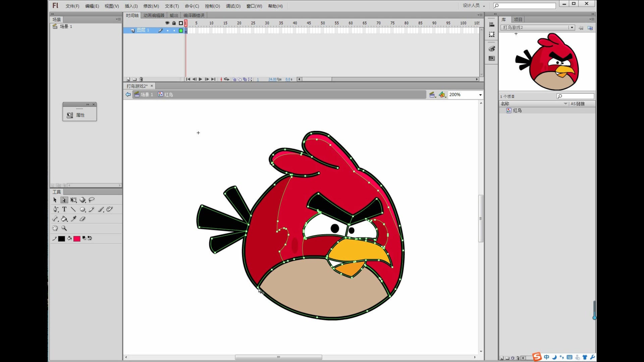Select the Text tool
Screen dimensions: 644x362
pos(64,209)
